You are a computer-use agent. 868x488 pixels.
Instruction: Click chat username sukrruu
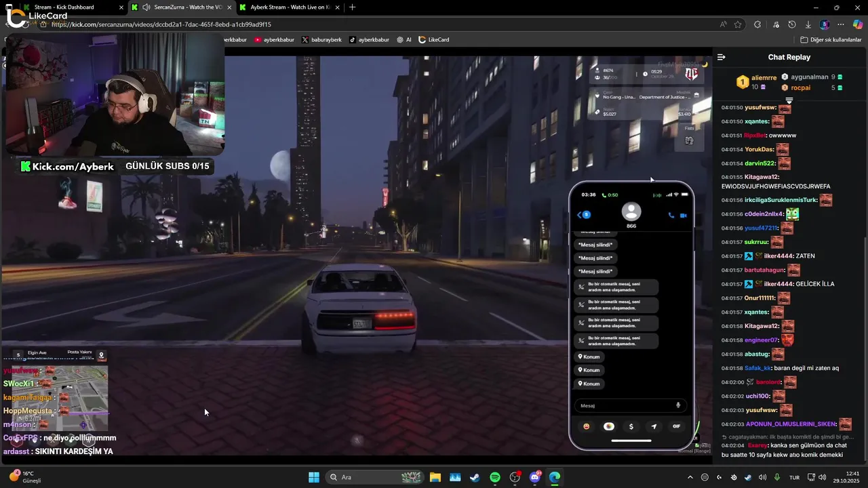tap(756, 242)
